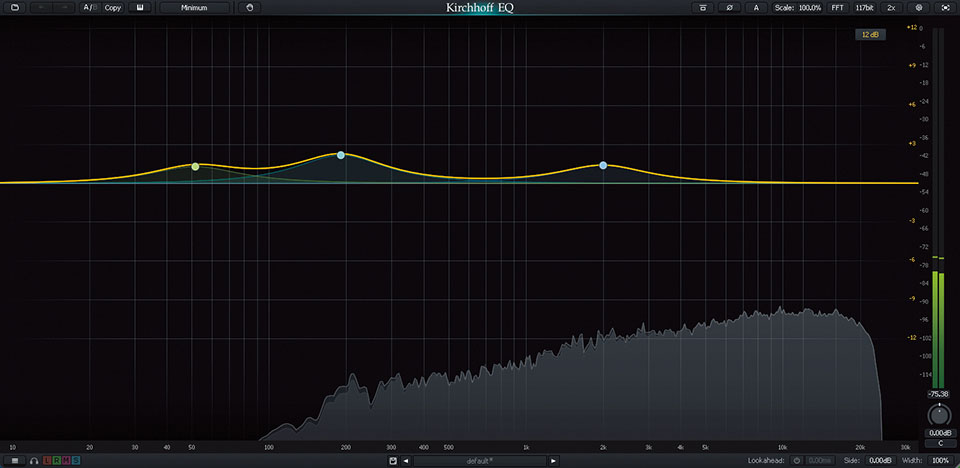Image resolution: width=960 pixels, height=468 pixels.
Task: Select the M mid channel button
Action: coord(66,460)
